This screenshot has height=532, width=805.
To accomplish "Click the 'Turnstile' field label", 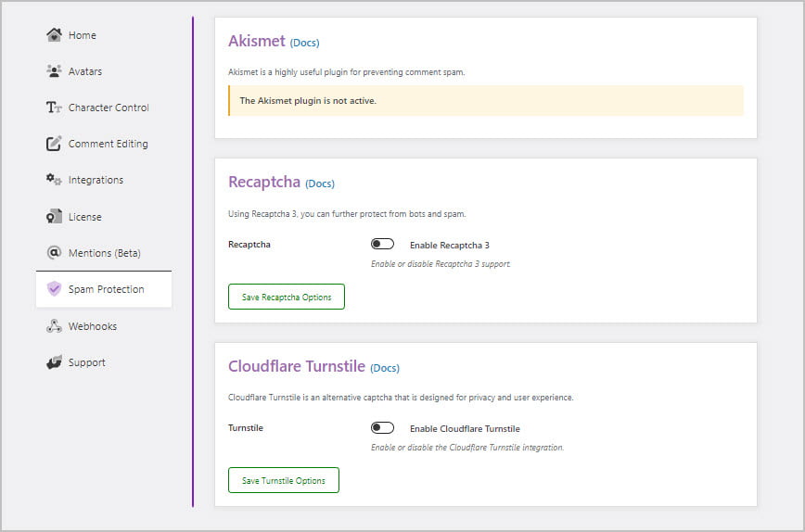I will coord(246,427).
